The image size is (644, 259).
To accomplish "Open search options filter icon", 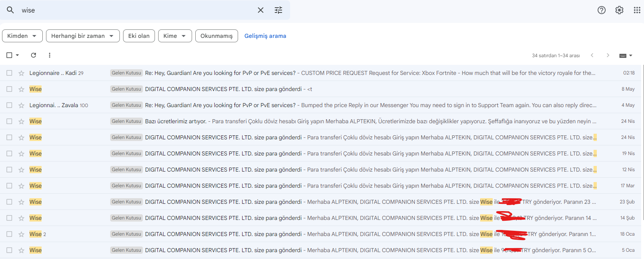I will tap(278, 10).
